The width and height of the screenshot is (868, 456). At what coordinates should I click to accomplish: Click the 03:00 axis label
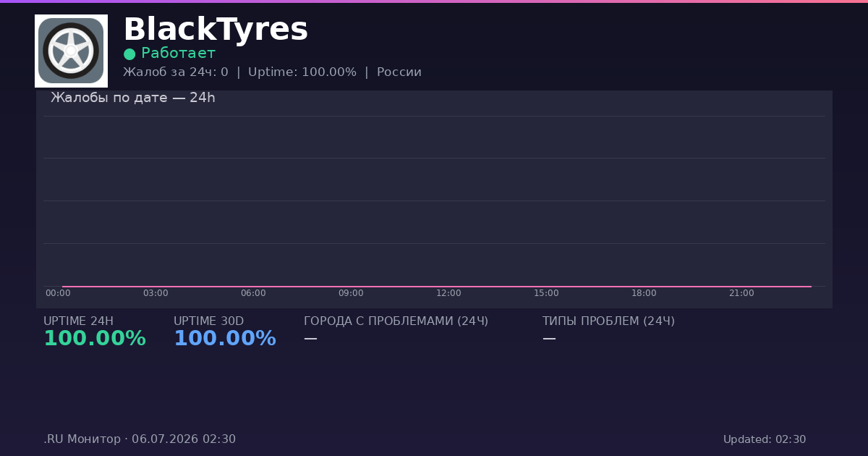coord(156,293)
